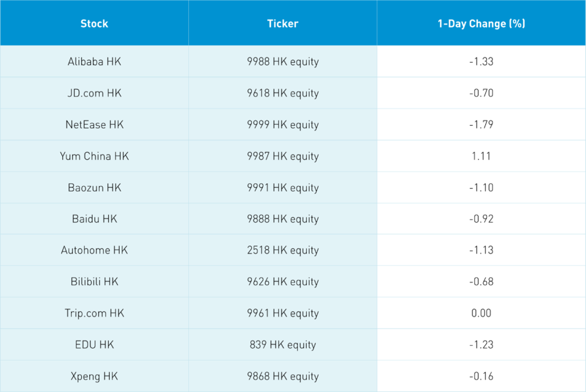This screenshot has width=586, height=392.
Task: Click the Stock column header
Action: pos(94,24)
